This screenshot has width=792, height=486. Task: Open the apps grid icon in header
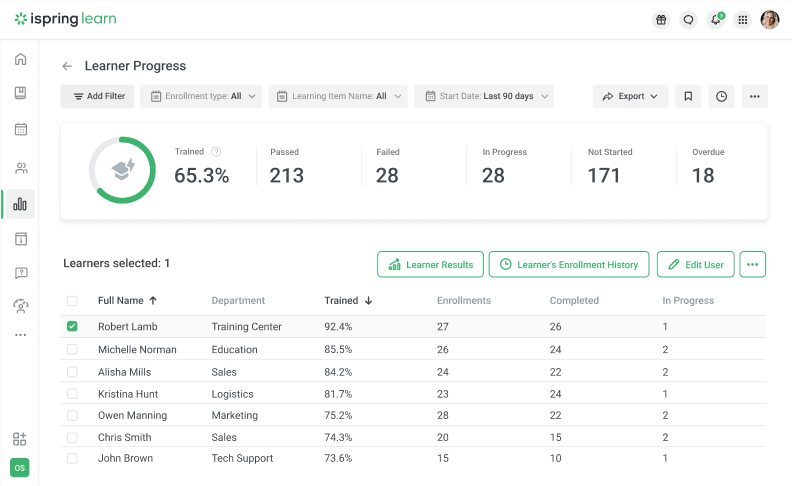click(x=742, y=20)
